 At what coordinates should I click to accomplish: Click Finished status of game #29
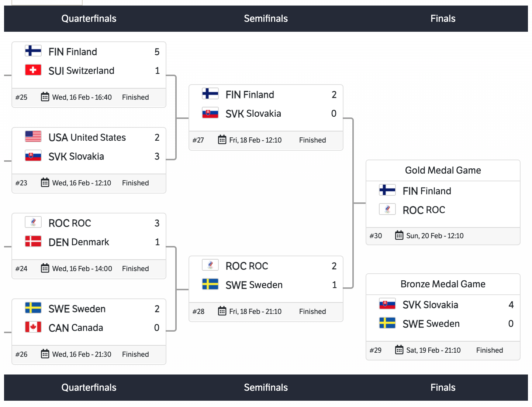click(x=490, y=350)
